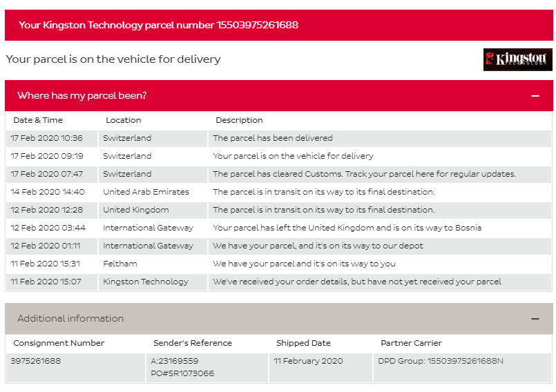The image size is (556, 392).
Task: Click the 'on its way to Bosnia' description
Action: [347, 228]
